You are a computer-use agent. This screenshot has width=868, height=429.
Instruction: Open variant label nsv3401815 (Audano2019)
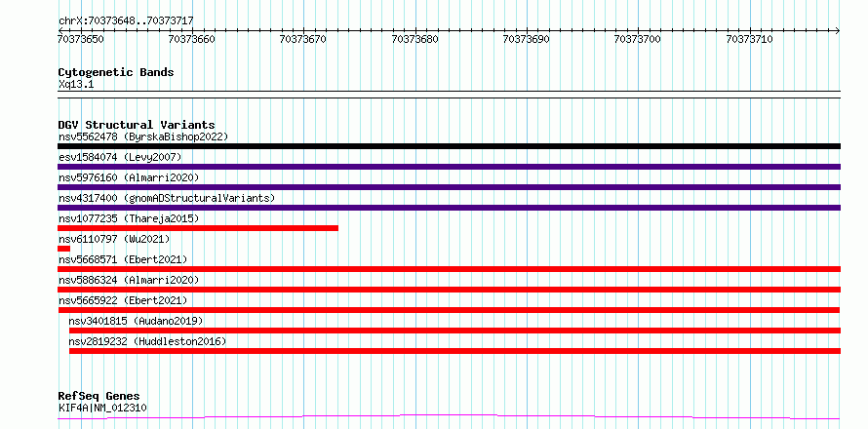click(137, 321)
